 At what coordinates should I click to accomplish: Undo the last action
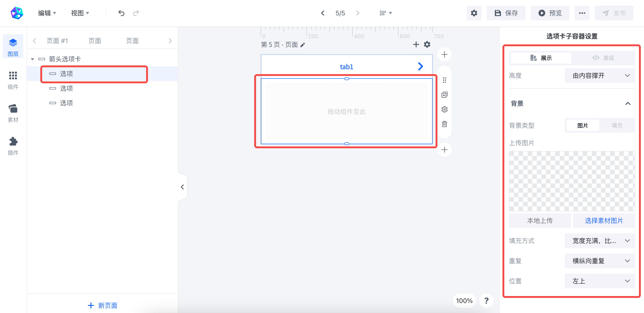point(121,13)
